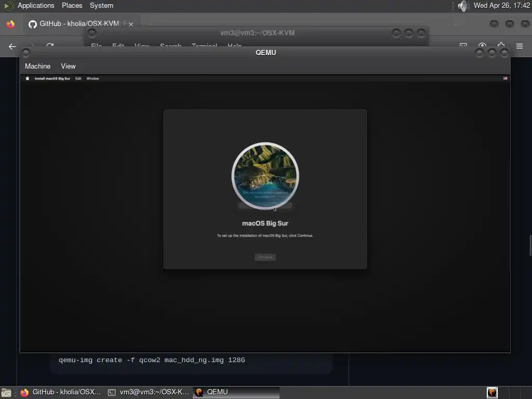
Task: Click the Firefox reload icon
Action: [x=50, y=45]
